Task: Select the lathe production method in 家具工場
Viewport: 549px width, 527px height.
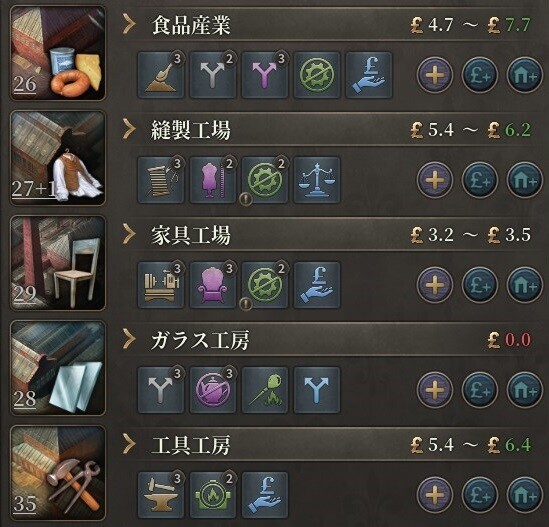Action: [x=161, y=285]
